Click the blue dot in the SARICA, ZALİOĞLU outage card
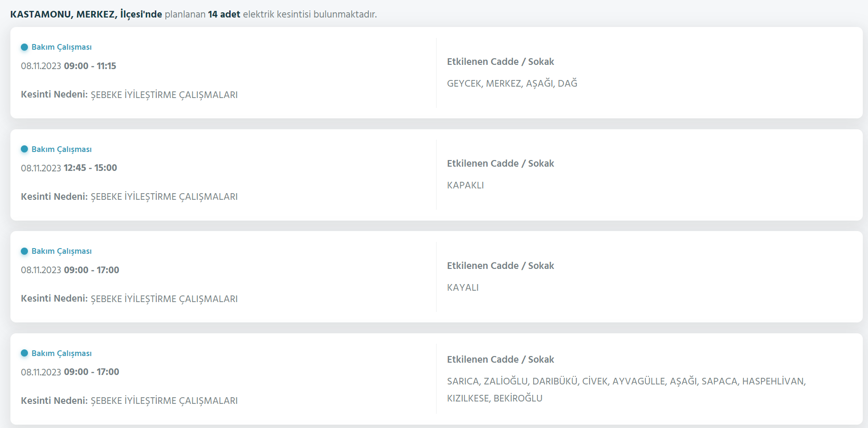Viewport: 868px width, 428px height. pyautogui.click(x=25, y=353)
